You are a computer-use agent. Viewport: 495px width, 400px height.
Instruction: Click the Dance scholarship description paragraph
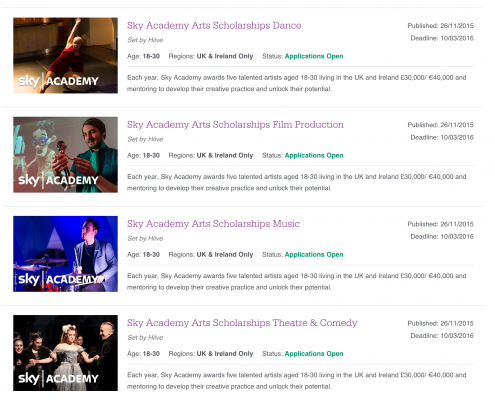coord(297,83)
